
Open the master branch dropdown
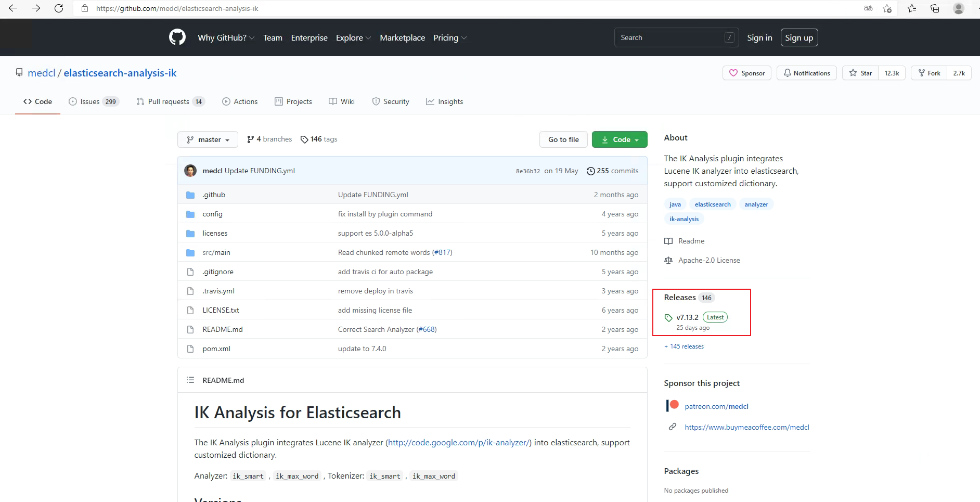208,139
